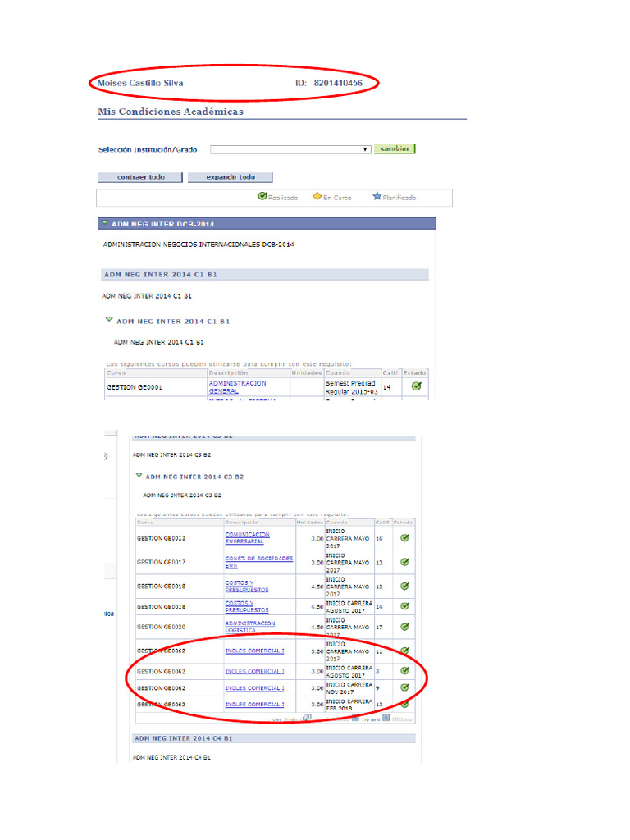Collapse the ADM NEG INTER DCB-2014 section
The image size is (630, 840).
[104, 223]
